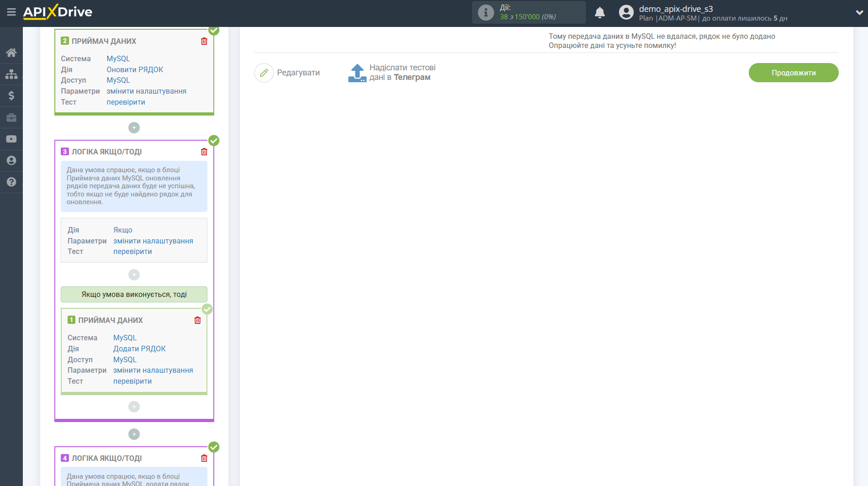
Task: Click block 2 ПРИЙМАЧ ДАНИХ title
Action: (104, 41)
